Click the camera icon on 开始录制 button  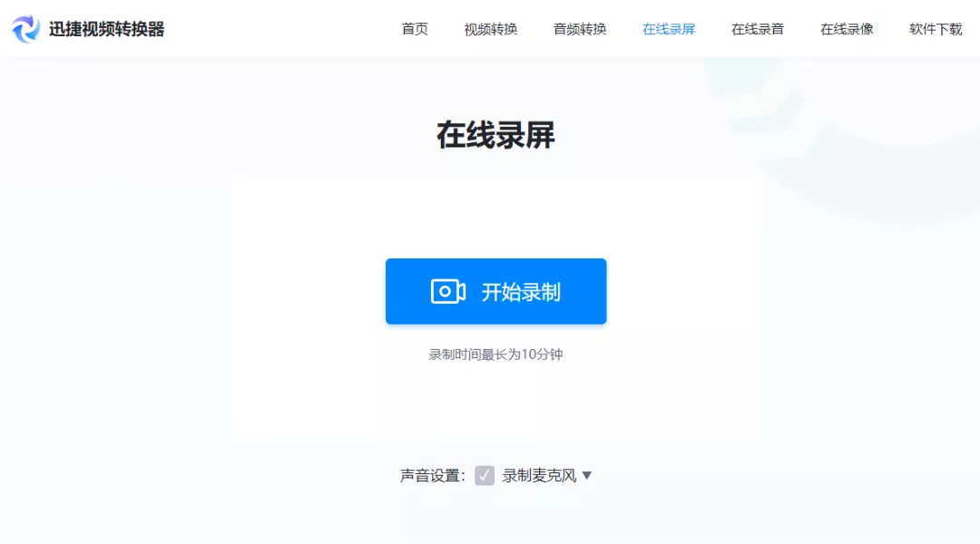448,292
